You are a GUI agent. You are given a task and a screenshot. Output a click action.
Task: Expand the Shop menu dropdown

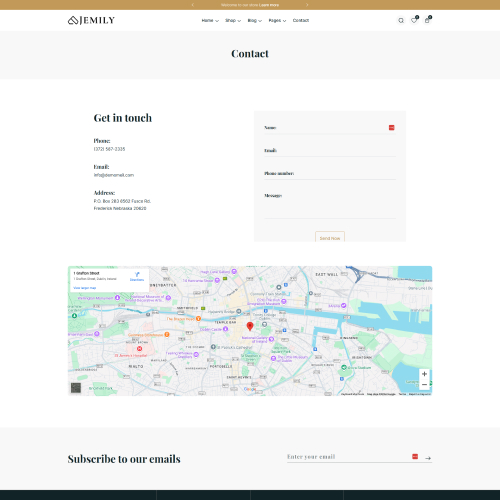233,20
